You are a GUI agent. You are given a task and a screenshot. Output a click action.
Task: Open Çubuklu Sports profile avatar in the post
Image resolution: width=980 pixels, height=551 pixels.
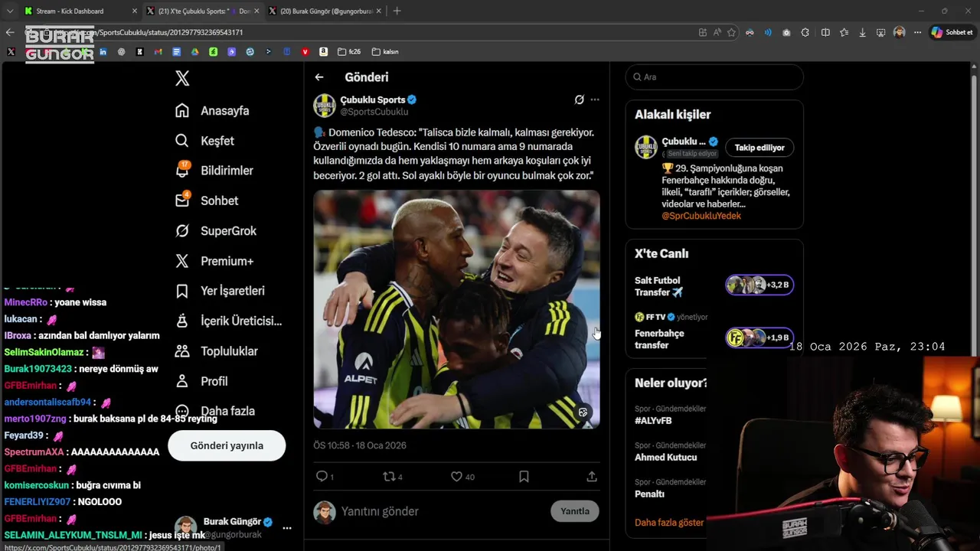pyautogui.click(x=325, y=106)
